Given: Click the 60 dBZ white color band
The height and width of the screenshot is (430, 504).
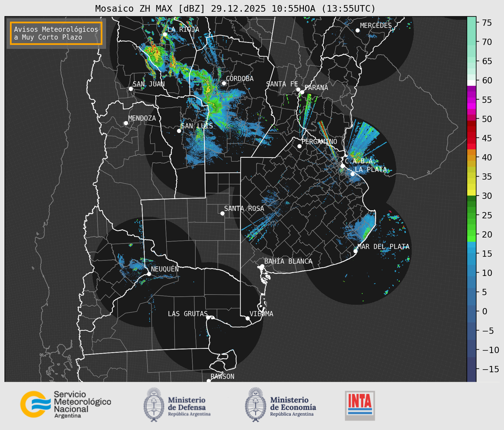Looking at the screenshot, I should pos(471,83).
